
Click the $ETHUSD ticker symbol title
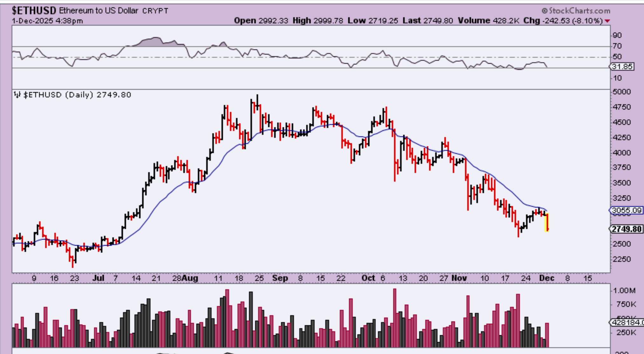click(34, 11)
